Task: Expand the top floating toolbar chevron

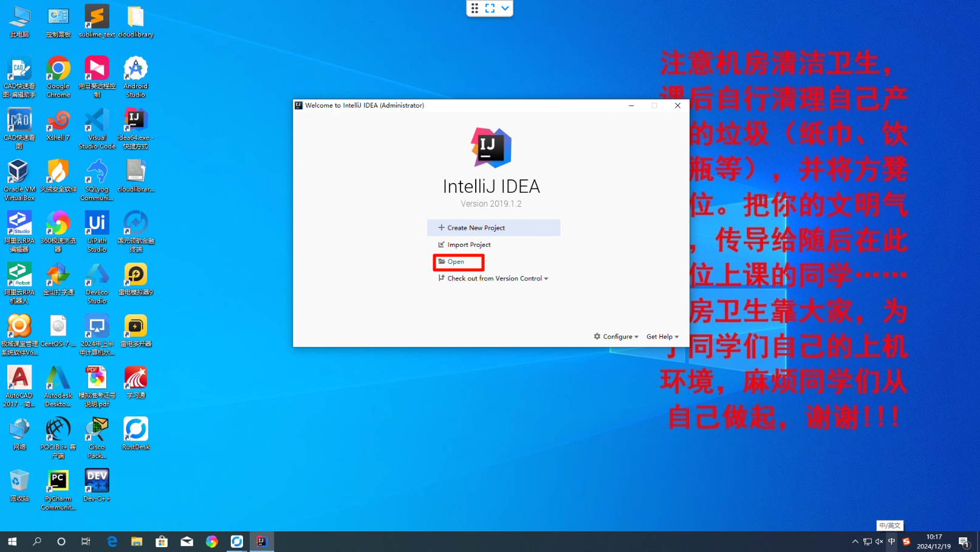Action: [505, 9]
